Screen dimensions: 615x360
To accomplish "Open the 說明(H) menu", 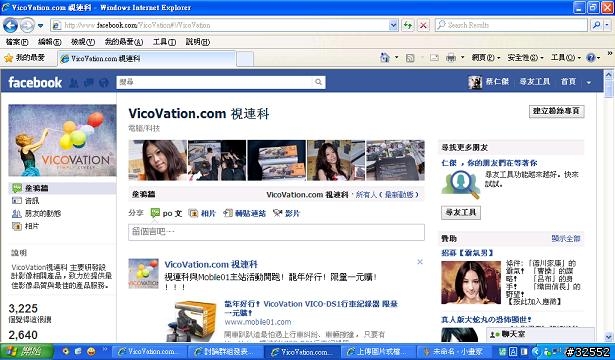I will tap(198, 42).
